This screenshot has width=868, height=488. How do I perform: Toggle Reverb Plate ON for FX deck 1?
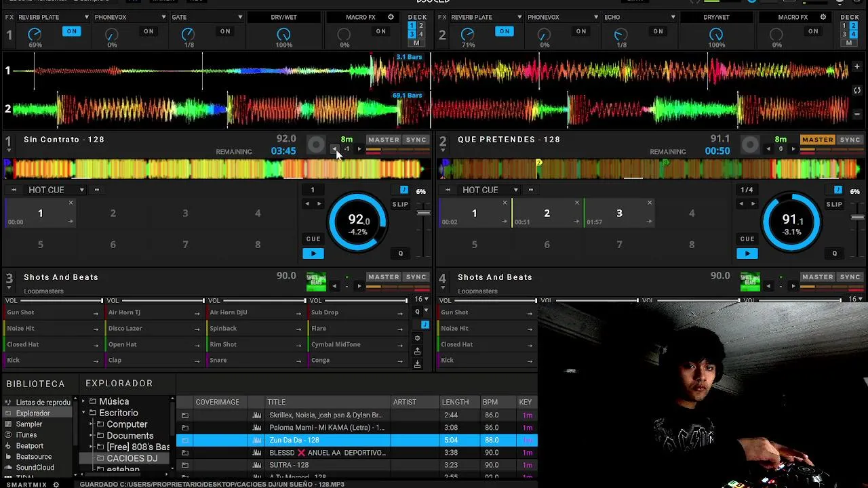(x=71, y=31)
